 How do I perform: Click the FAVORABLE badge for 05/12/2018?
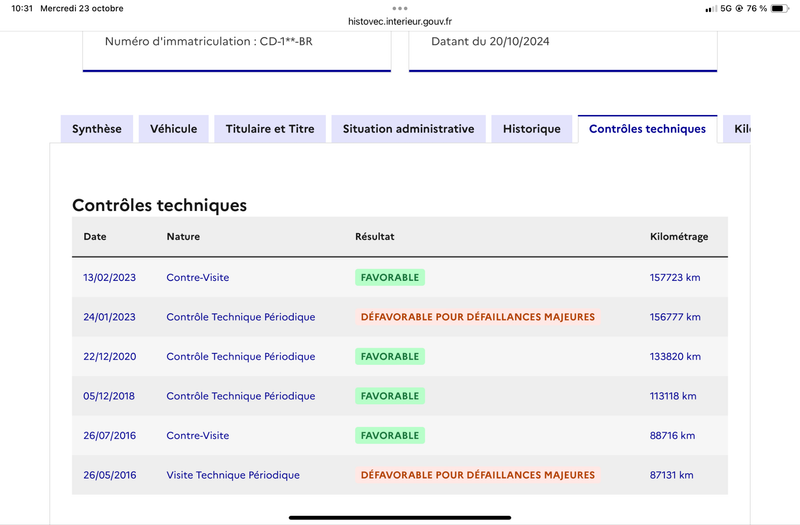pos(390,396)
